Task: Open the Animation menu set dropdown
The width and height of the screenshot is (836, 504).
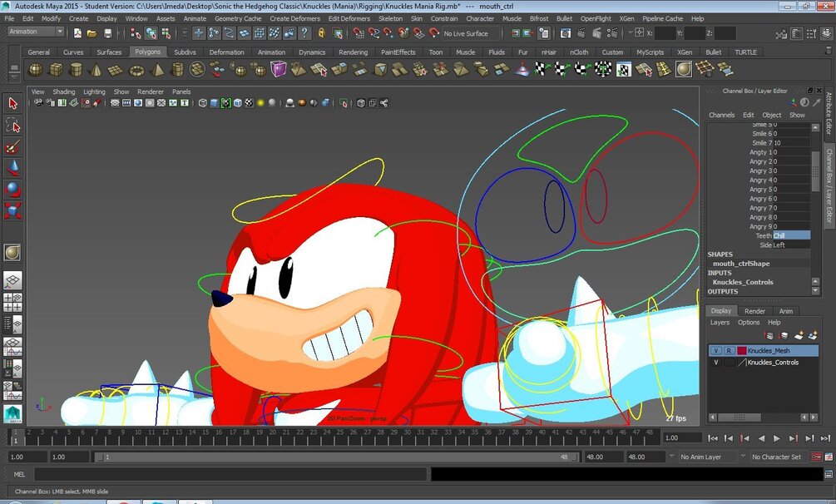Action: coord(36,32)
